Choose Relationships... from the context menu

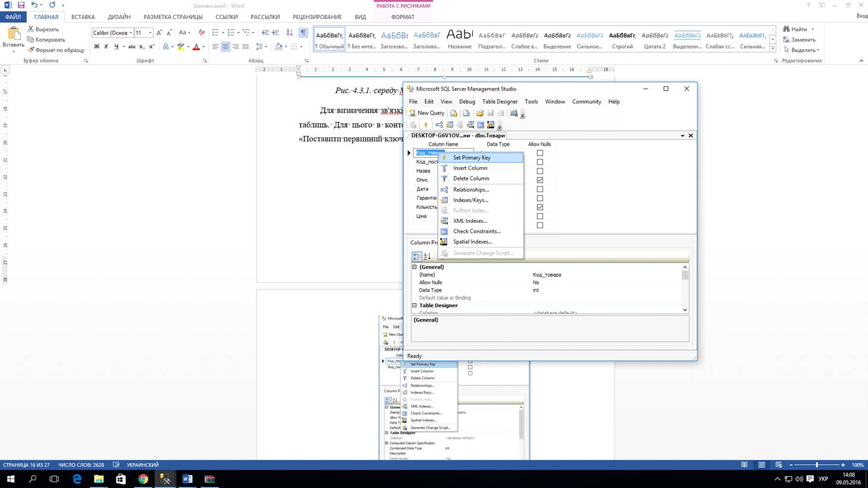tap(471, 190)
